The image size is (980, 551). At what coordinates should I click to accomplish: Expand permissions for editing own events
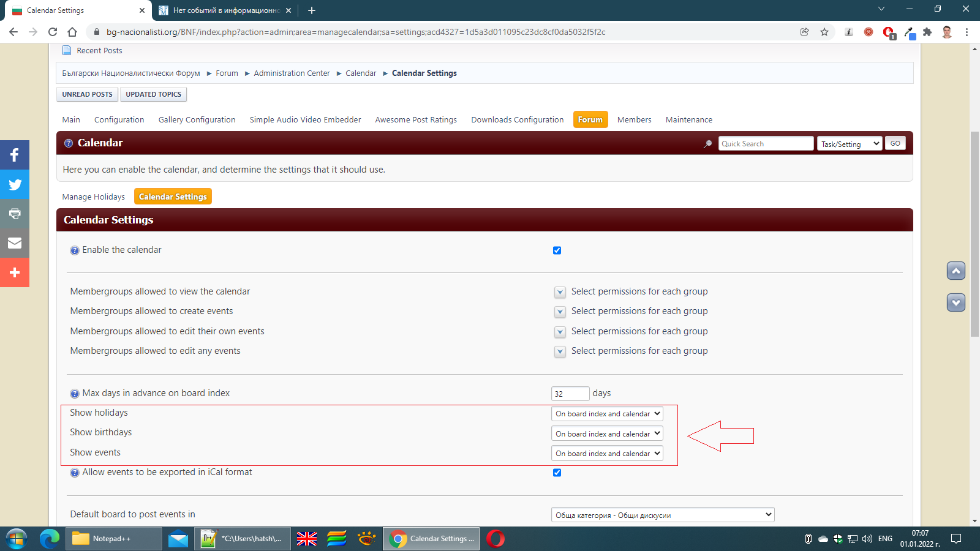[x=560, y=332]
